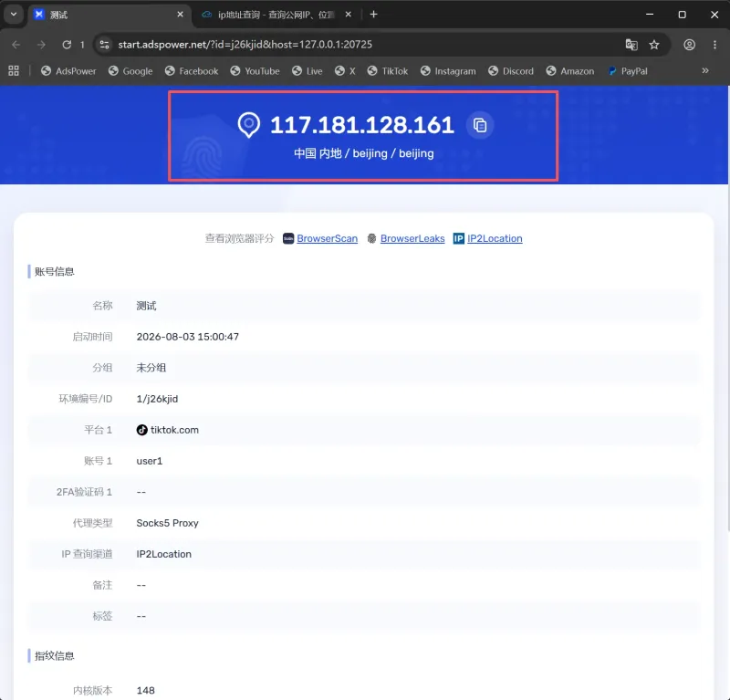Click the address bar URL

tap(245, 45)
